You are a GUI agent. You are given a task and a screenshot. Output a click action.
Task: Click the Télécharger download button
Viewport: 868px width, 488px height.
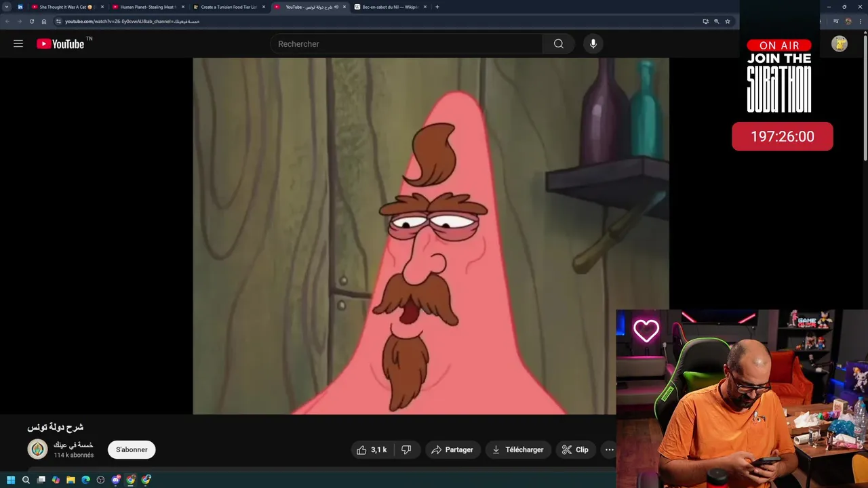point(518,450)
